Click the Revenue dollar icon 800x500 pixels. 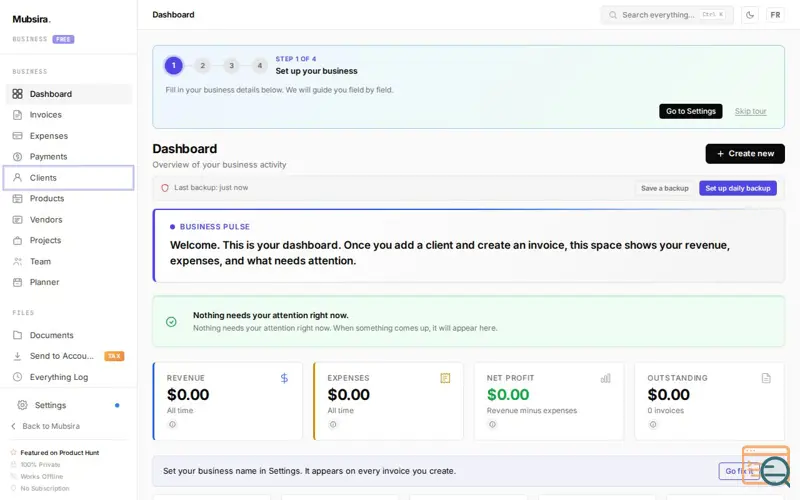coord(284,378)
